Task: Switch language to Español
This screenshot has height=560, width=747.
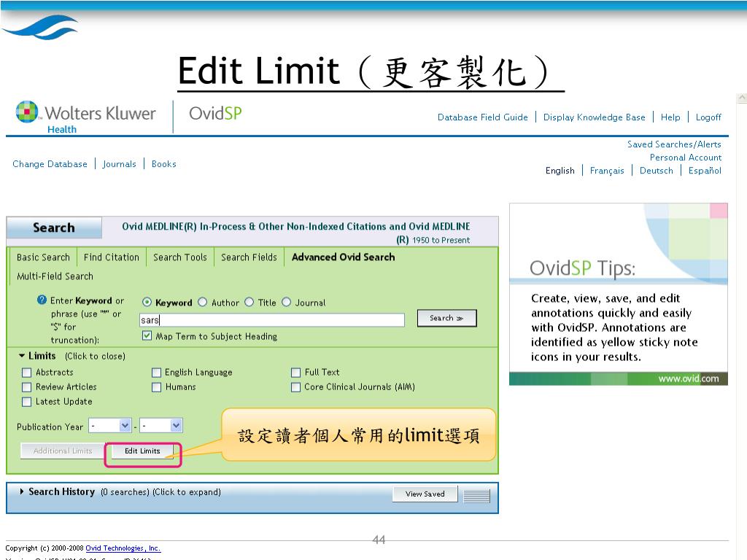Action: click(705, 171)
